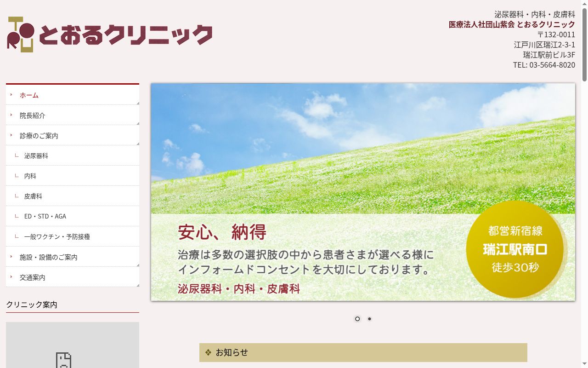Viewport: 588px width, 368px height.
Task: Click 医療法人社団山紫会 とおるクリニック text
Action: pyautogui.click(x=512, y=24)
